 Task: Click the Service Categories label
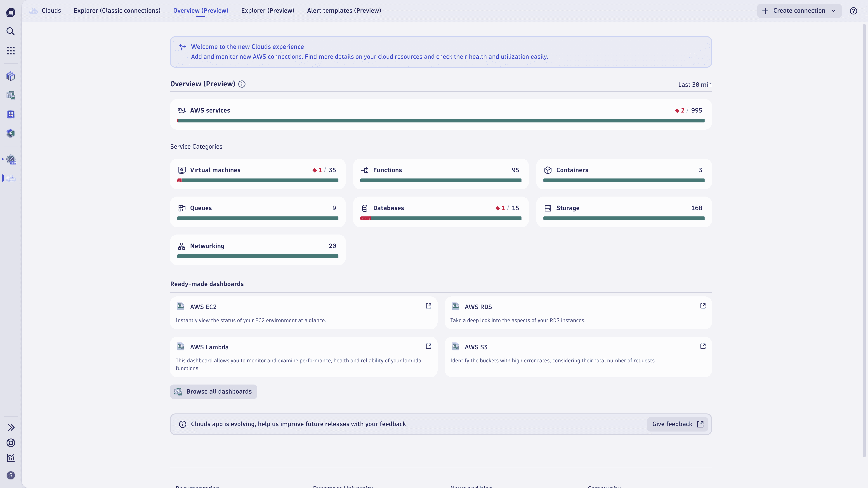pos(196,146)
